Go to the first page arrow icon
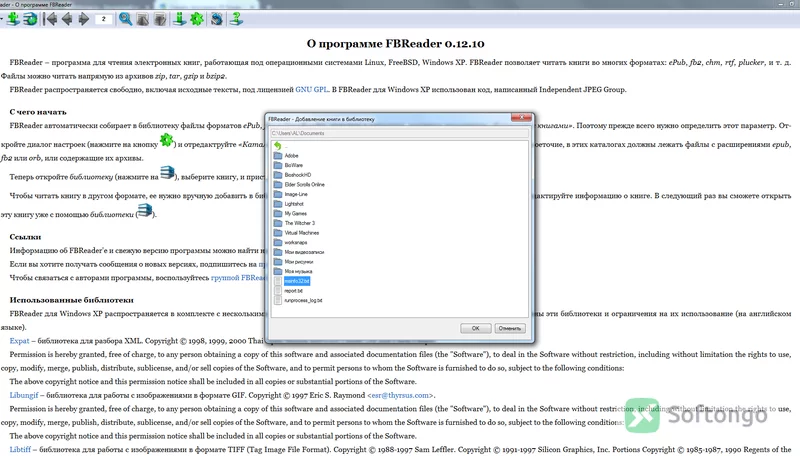This screenshot has width=800, height=456. (x=51, y=19)
